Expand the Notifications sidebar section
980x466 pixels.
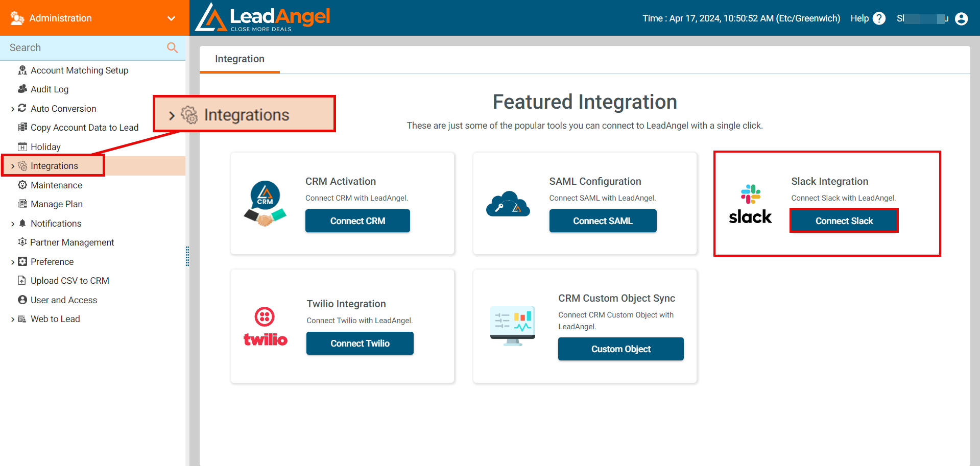tap(13, 224)
